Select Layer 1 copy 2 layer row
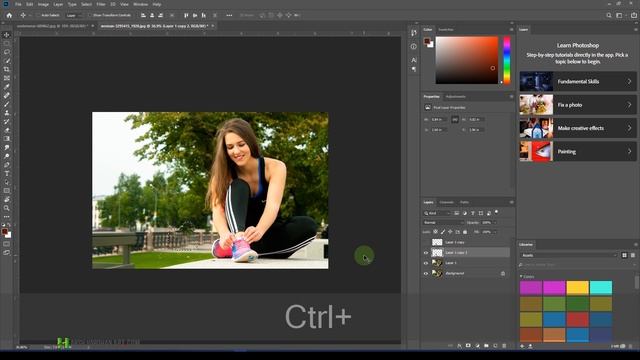This screenshot has height=360, width=640. click(466, 253)
